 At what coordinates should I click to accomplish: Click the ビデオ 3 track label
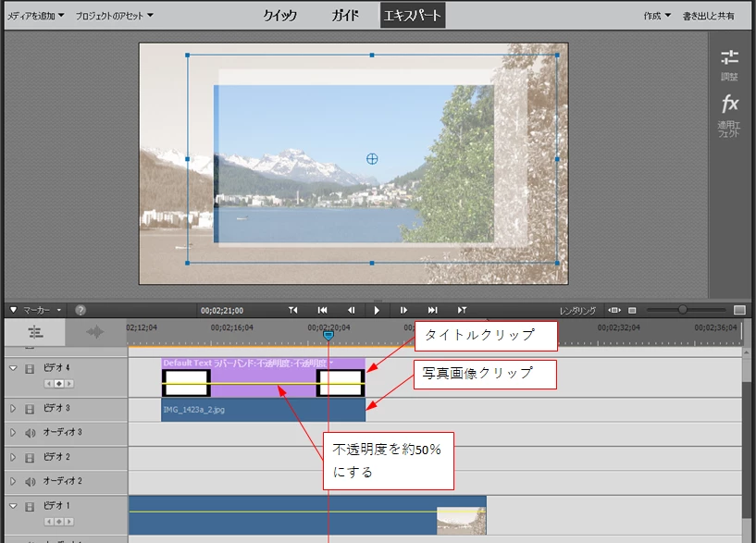(56, 408)
